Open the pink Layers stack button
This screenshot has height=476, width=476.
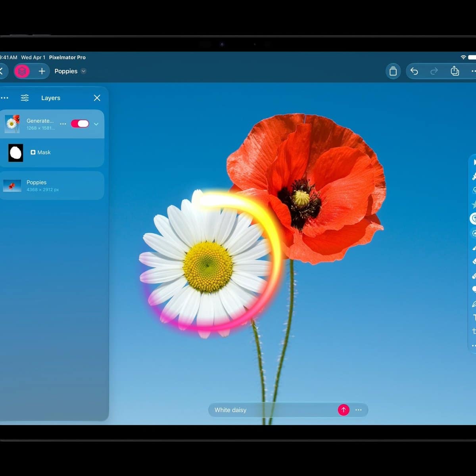pyautogui.click(x=22, y=71)
